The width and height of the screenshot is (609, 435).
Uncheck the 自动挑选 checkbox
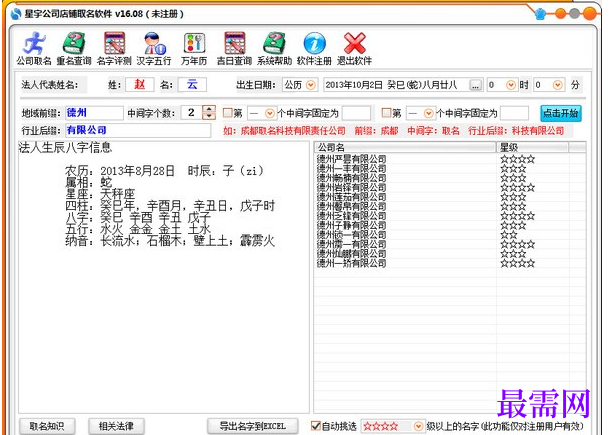pyautogui.click(x=316, y=426)
